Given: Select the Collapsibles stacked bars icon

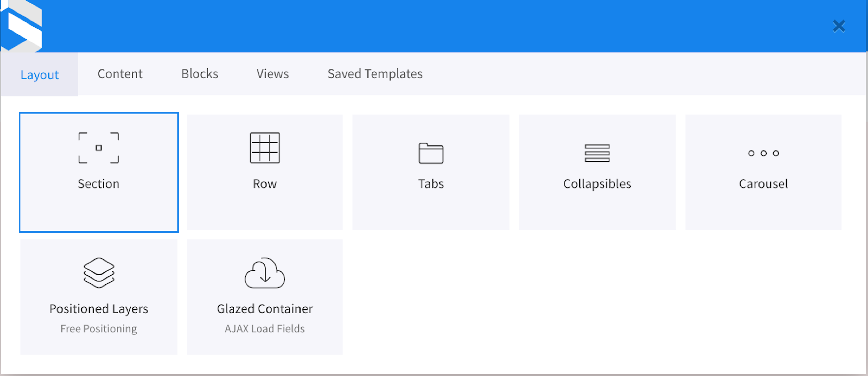Looking at the screenshot, I should pos(597,153).
